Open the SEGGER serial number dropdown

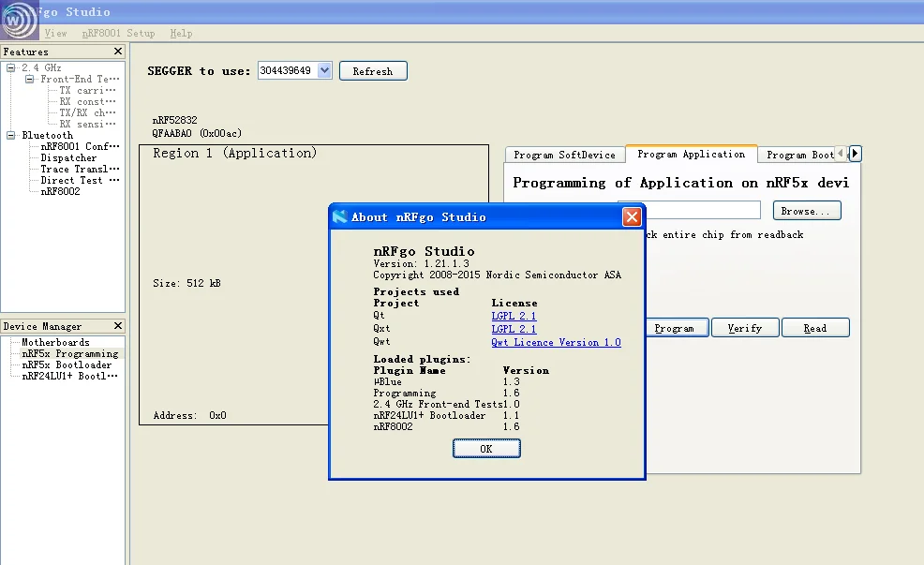coord(324,70)
